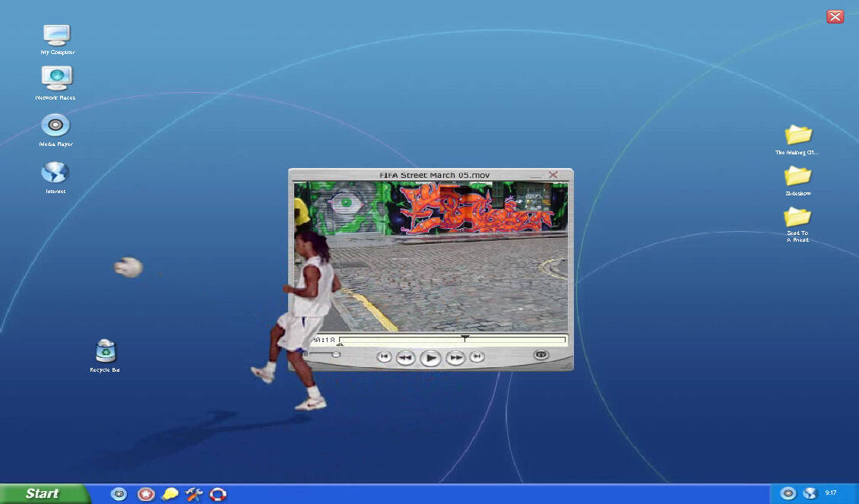The image size is (859, 504).
Task: Launch Media Player from the desktop
Action: pos(55,125)
